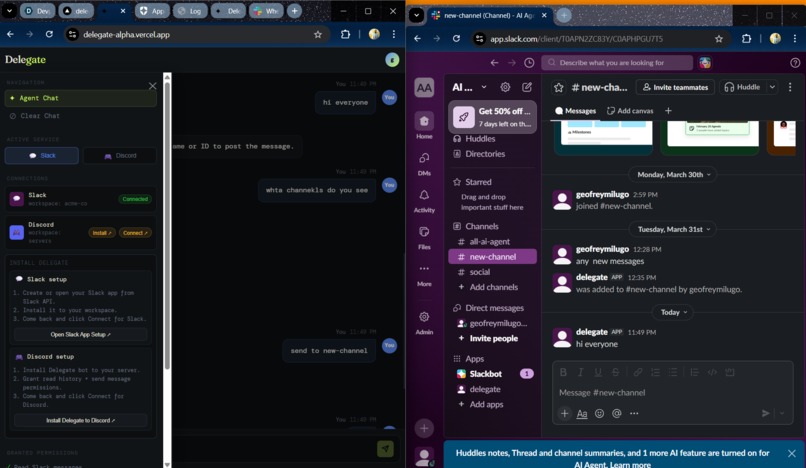This screenshot has width=806, height=468.
Task: Open the Activity bell icon in Slack
Action: (424, 195)
